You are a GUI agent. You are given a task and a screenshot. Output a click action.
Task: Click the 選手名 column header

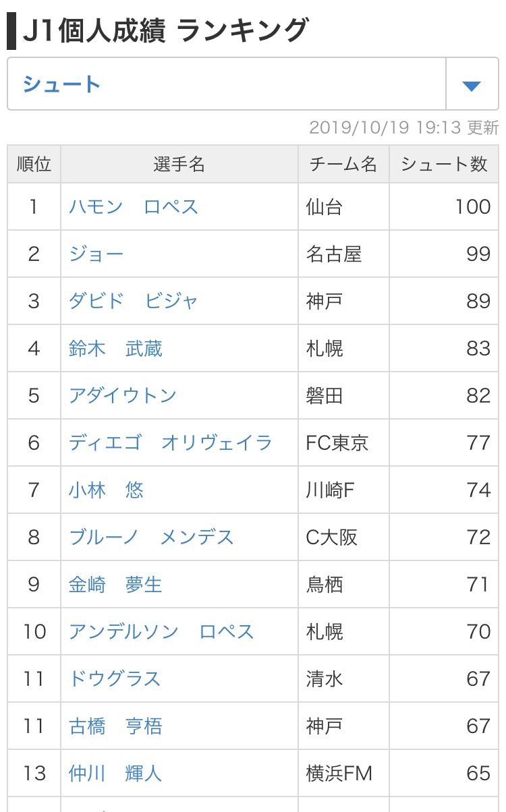point(179,164)
